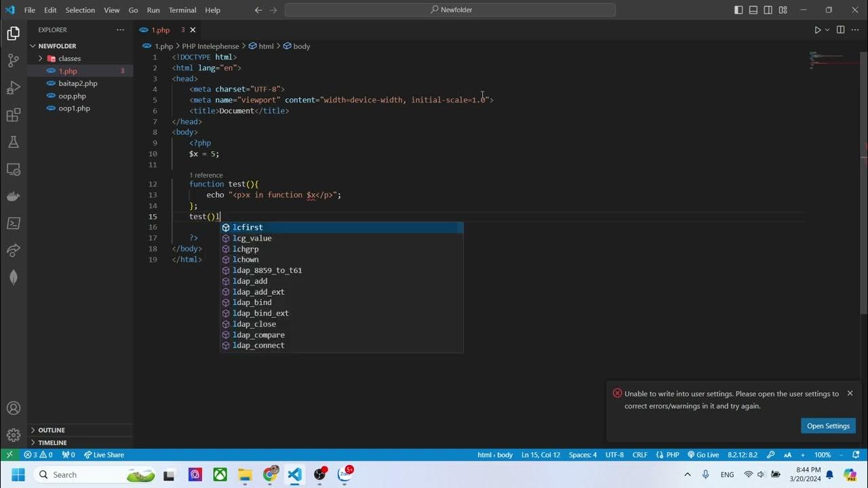Image resolution: width=868 pixels, height=488 pixels.
Task: Go forward in navigation history
Action: (273, 10)
